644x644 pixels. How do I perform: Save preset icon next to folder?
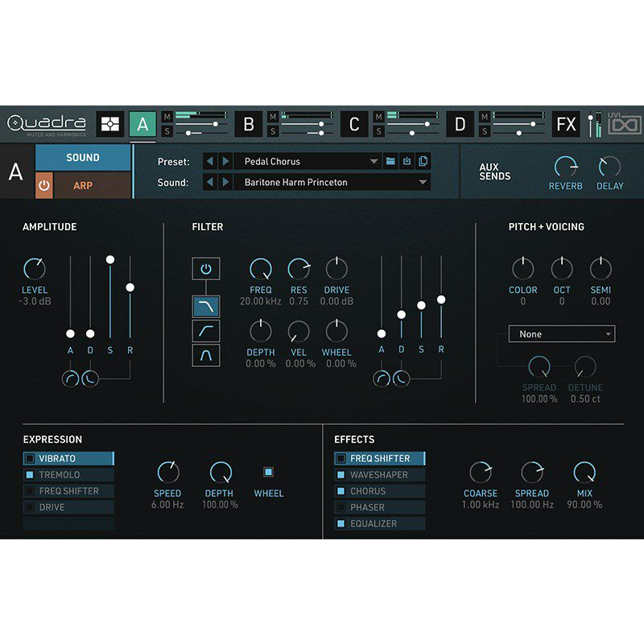[x=407, y=162]
